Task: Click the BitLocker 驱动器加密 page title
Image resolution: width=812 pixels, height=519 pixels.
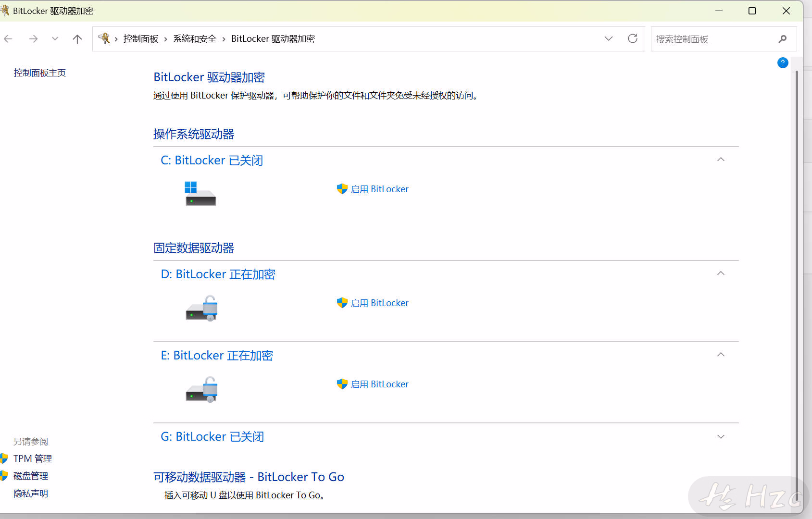Action: coord(209,77)
